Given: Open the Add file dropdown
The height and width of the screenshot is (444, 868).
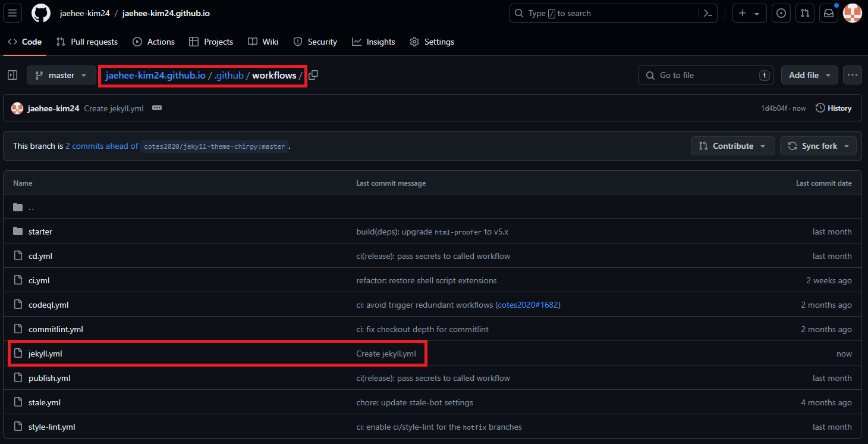Looking at the screenshot, I should (x=810, y=75).
